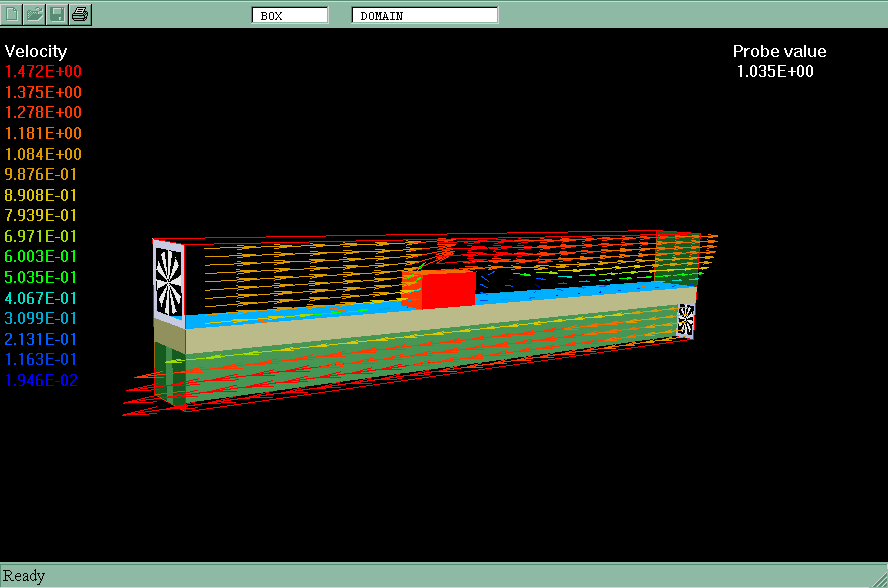Click the Ready status bar
Viewport: 888px width, 588px height.
24,576
